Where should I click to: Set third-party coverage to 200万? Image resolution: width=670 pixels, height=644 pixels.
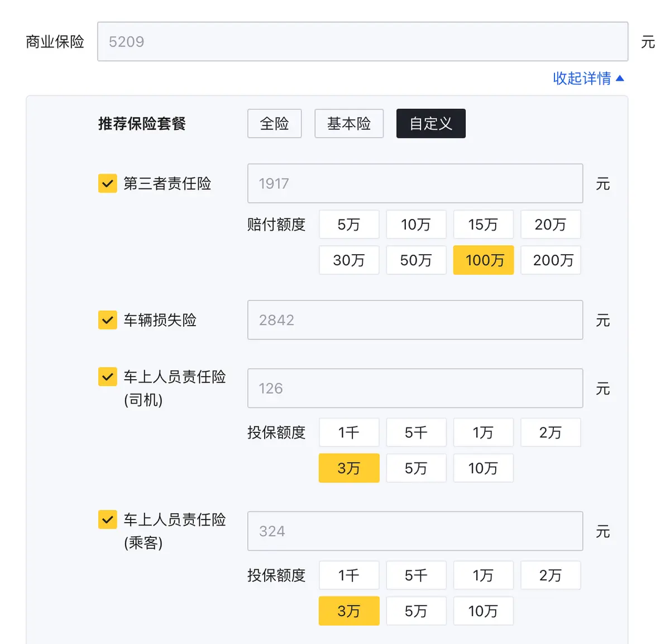point(551,260)
